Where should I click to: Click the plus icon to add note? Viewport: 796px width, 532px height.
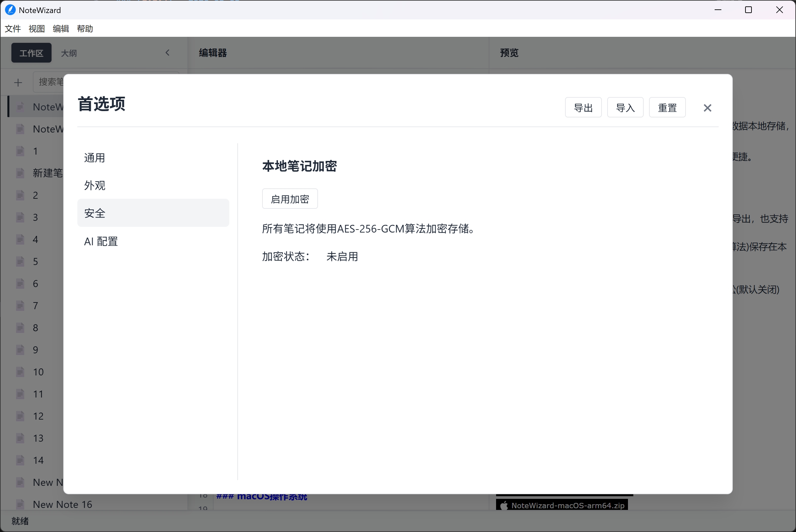[x=18, y=82]
